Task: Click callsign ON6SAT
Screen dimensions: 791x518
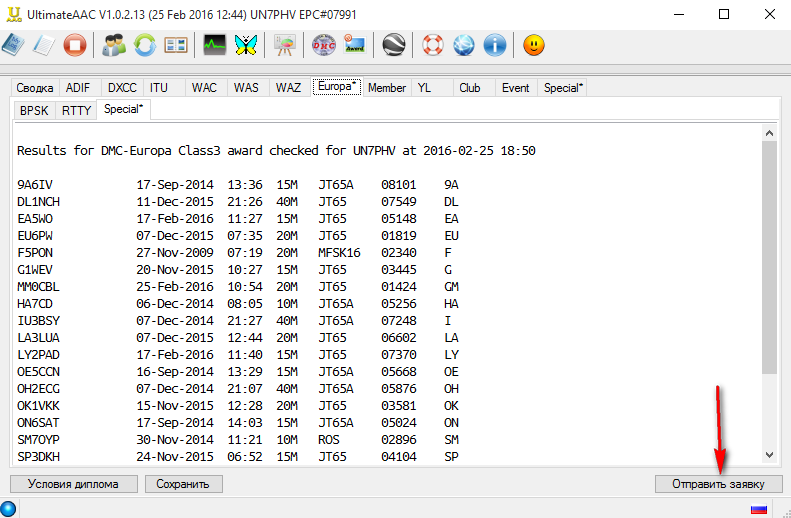Action: [x=38, y=423]
